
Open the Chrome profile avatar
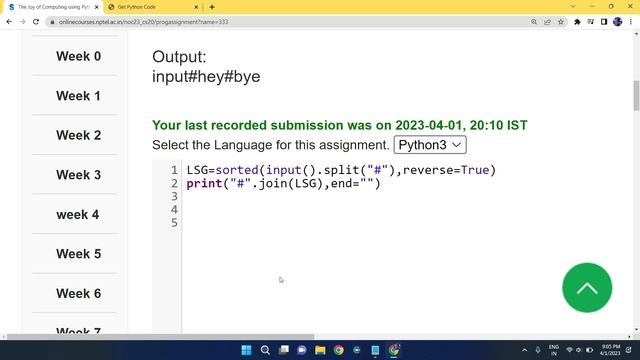pyautogui.click(x=618, y=22)
